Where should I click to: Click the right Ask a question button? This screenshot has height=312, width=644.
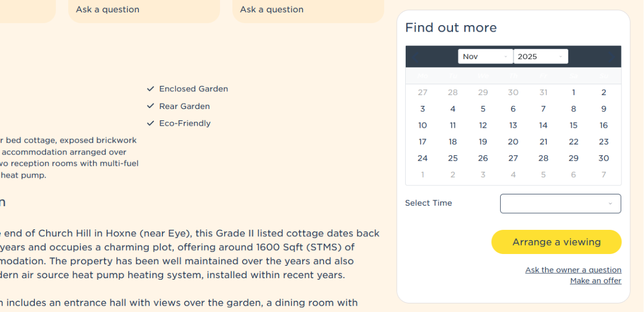[272, 10]
